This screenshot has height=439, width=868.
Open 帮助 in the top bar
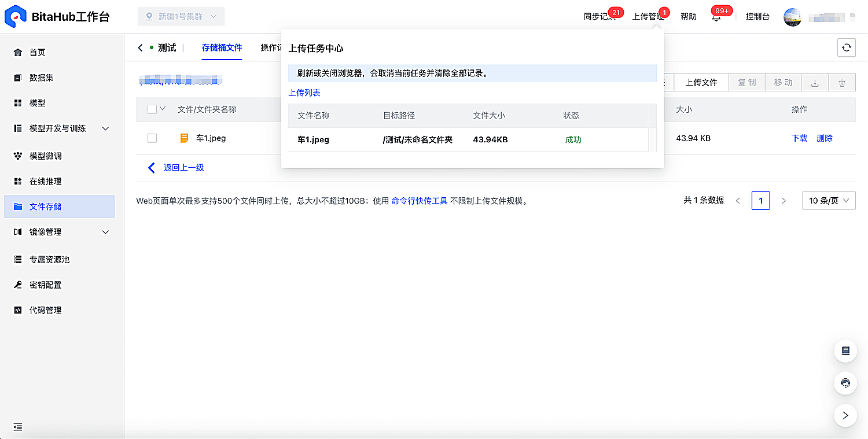pyautogui.click(x=689, y=17)
